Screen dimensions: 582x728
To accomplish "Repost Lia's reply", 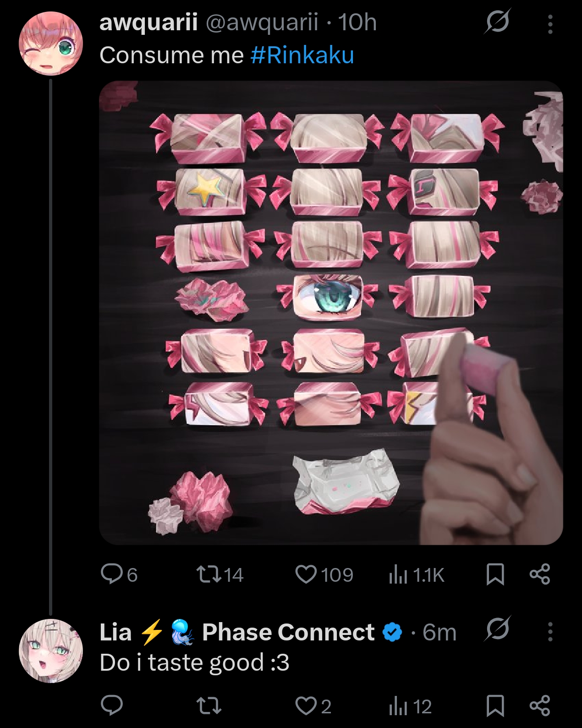I will [x=209, y=706].
